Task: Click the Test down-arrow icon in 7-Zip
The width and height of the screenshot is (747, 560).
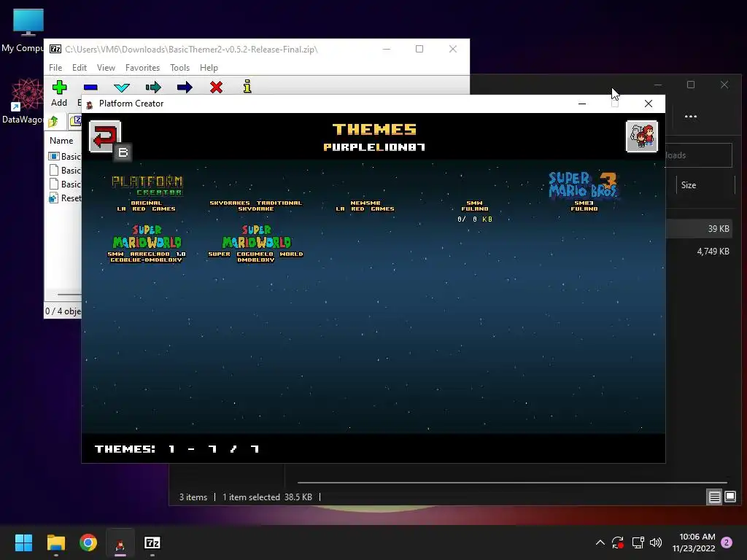Action: (122, 87)
